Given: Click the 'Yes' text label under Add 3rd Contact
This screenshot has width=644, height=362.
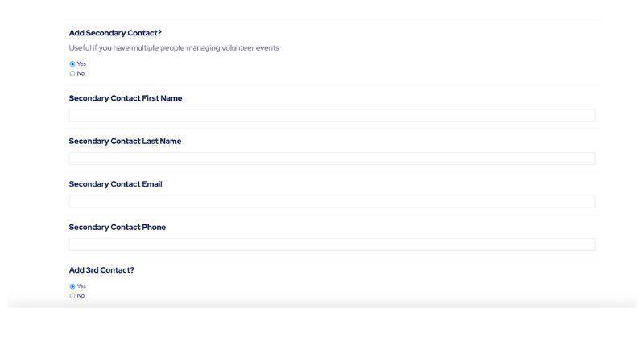Looking at the screenshot, I should [x=81, y=286].
